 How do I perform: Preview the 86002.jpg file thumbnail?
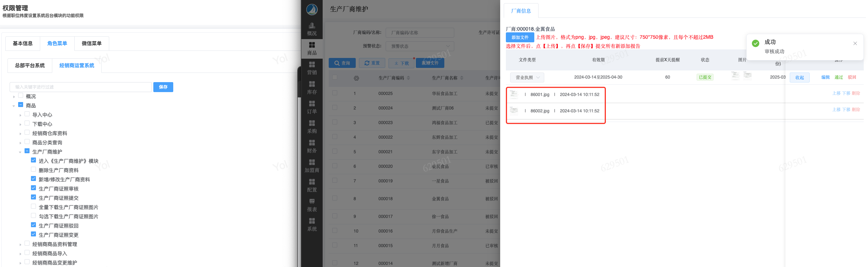(x=514, y=111)
